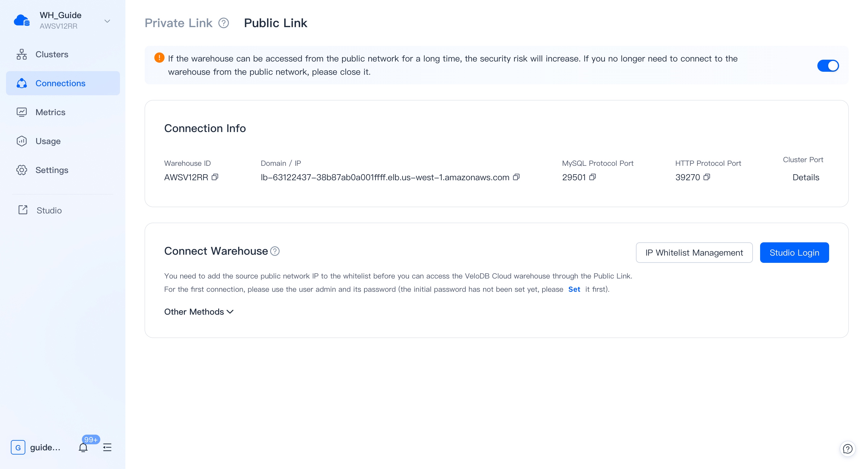The image size is (868, 469).
Task: Click the help icon beside Connect Warehouse
Action: (x=275, y=251)
